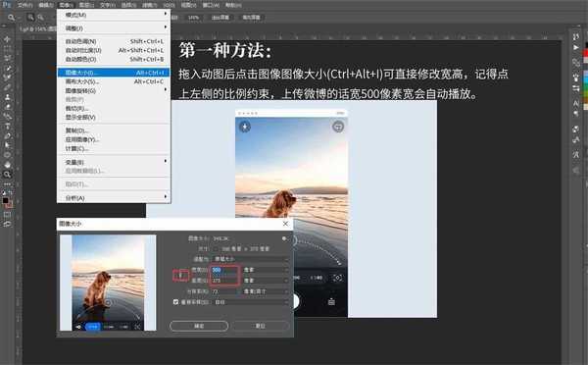Image resolution: width=588 pixels, height=365 pixels.
Task: Expand the 分析(A) submenu
Action: point(114,198)
